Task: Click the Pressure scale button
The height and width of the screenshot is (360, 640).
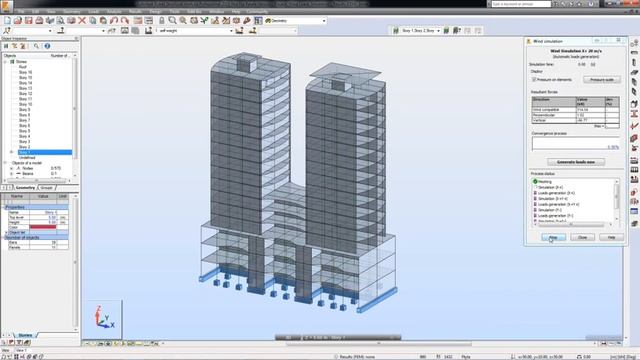Action: (602, 80)
